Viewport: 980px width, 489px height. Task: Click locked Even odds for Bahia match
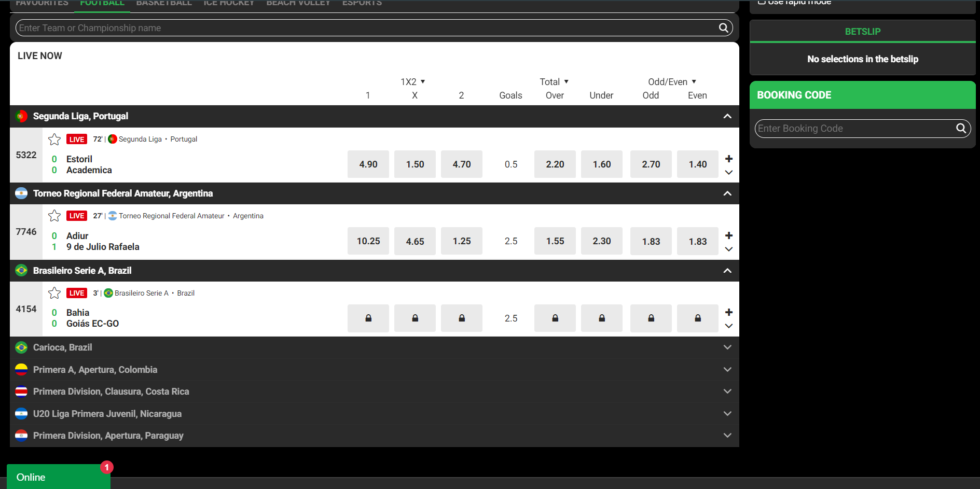click(697, 318)
